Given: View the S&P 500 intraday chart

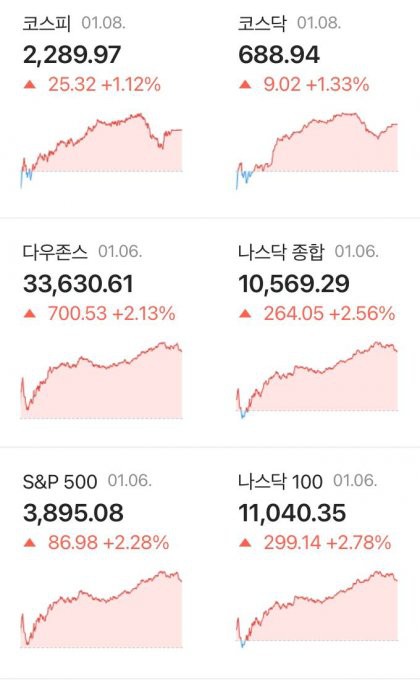Looking at the screenshot, I should click(x=101, y=609).
